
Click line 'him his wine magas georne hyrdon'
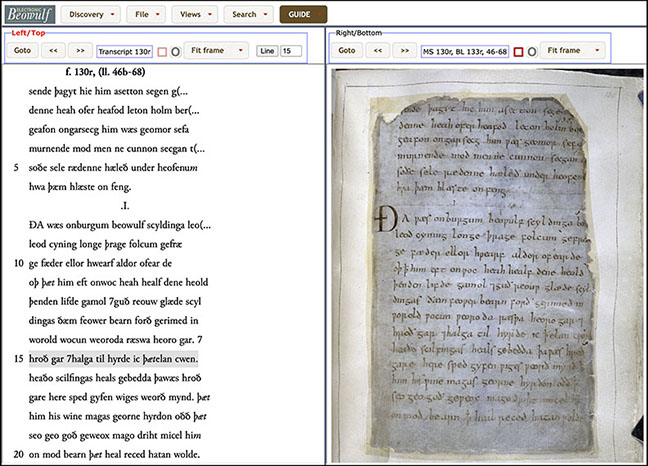point(117,416)
